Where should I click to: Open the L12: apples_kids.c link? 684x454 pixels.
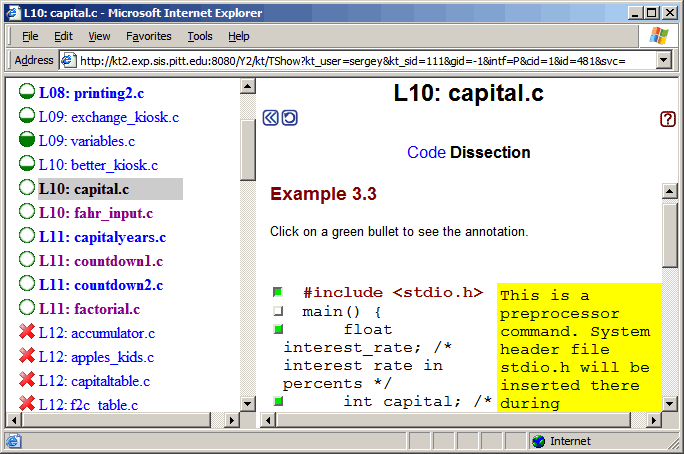point(96,357)
